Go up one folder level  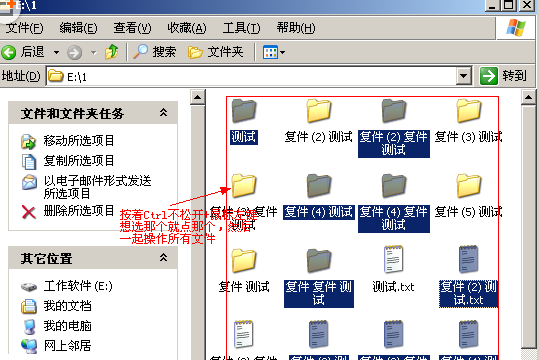tap(112, 52)
